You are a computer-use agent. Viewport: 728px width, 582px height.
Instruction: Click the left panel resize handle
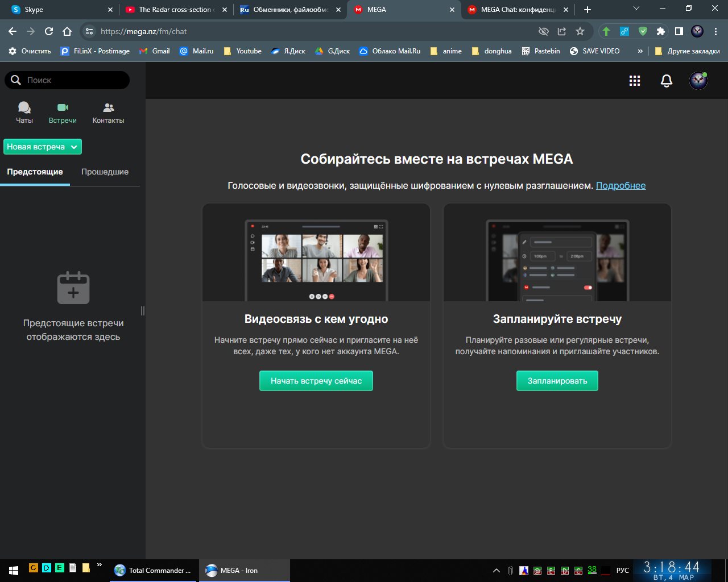tap(143, 310)
